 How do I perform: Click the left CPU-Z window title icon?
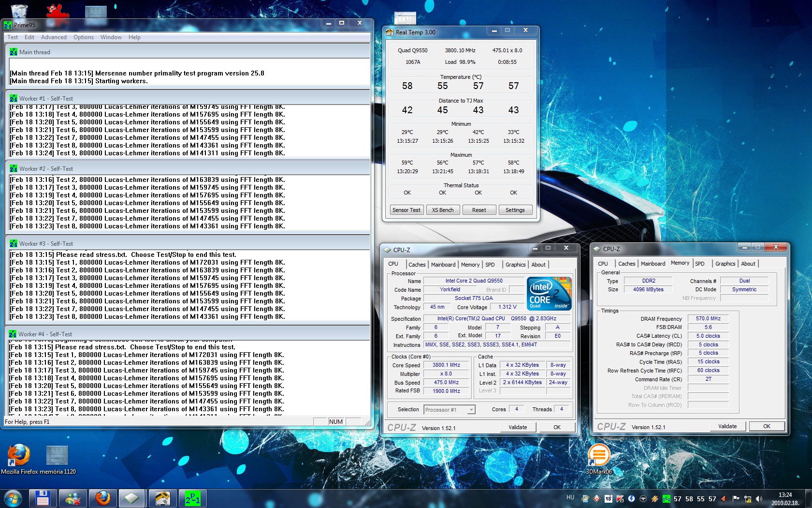pos(387,250)
